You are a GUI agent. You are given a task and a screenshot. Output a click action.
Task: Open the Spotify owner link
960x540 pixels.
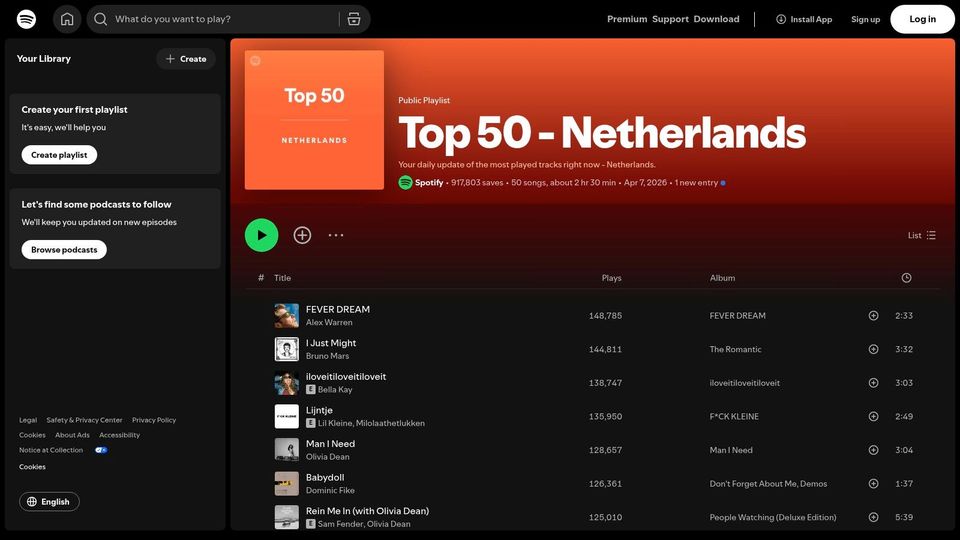(429, 182)
